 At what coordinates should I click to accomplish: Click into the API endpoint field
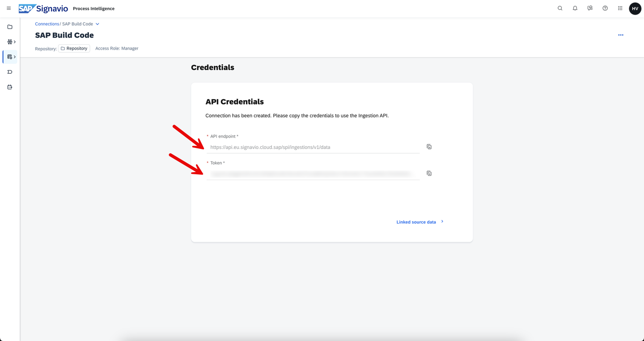(x=313, y=147)
